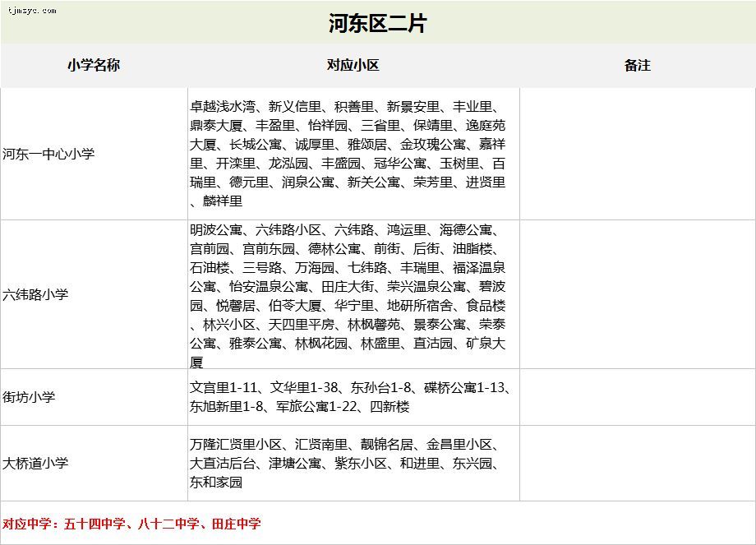Click 万隆汇贤里小区 in the 大桥道小学 row
Image resolution: width=756 pixels, height=545 pixels.
pos(236,445)
